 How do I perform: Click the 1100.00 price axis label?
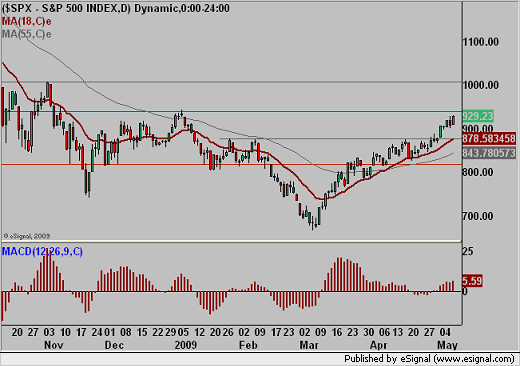pos(481,42)
